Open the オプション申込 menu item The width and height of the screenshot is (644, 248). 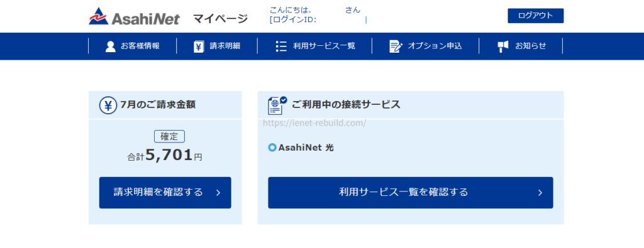[426, 46]
